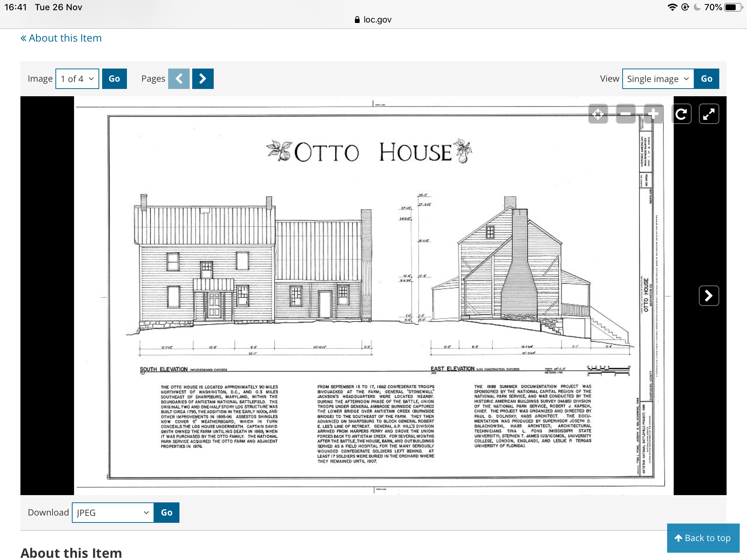Open the Image '1 of 4' dropdown
The image size is (747, 560).
click(77, 79)
